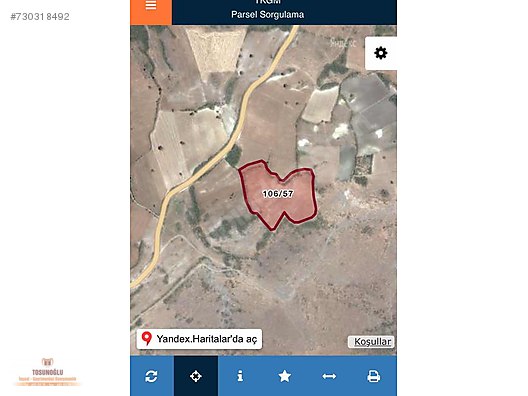The width and height of the screenshot is (528, 396).
Task: Tap the Parsel Sorgulama header title
Action: 268,14
